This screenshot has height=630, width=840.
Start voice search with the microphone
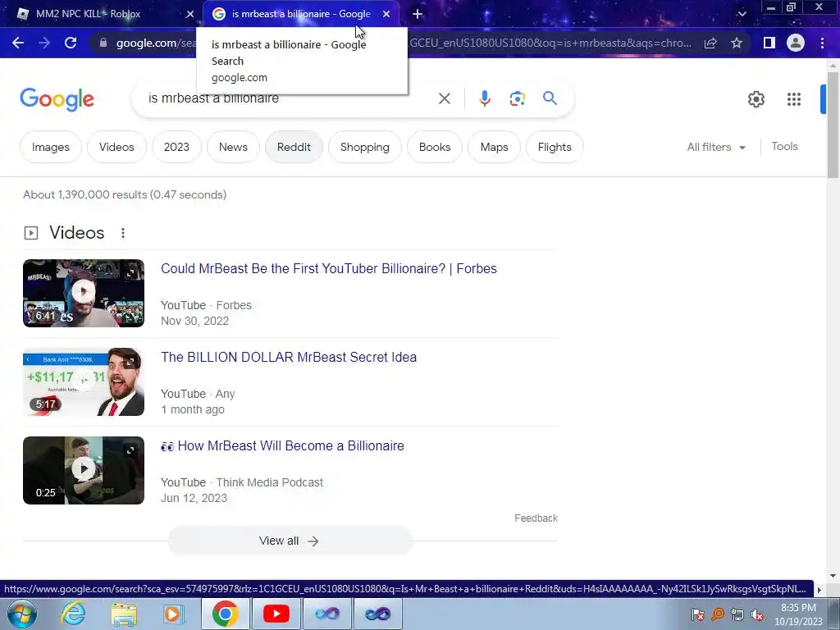[485, 98]
